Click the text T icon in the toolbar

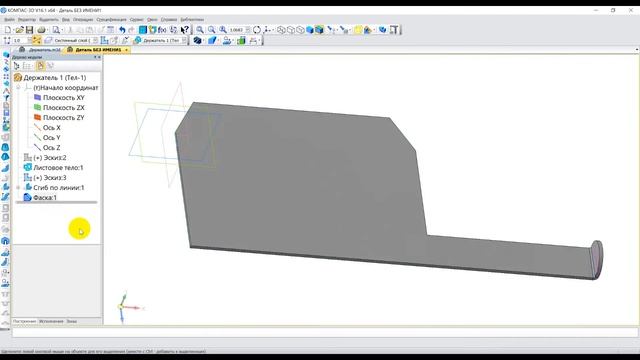coord(394,30)
